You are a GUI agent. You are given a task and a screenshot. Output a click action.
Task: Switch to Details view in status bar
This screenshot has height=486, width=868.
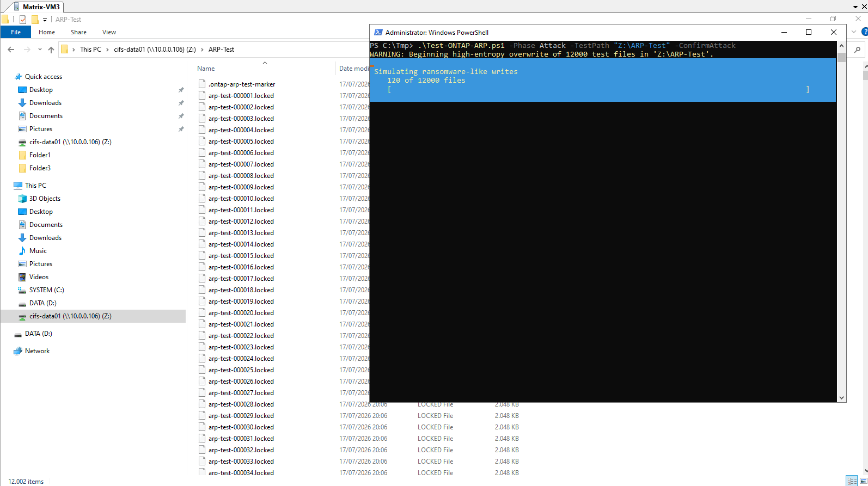852,481
